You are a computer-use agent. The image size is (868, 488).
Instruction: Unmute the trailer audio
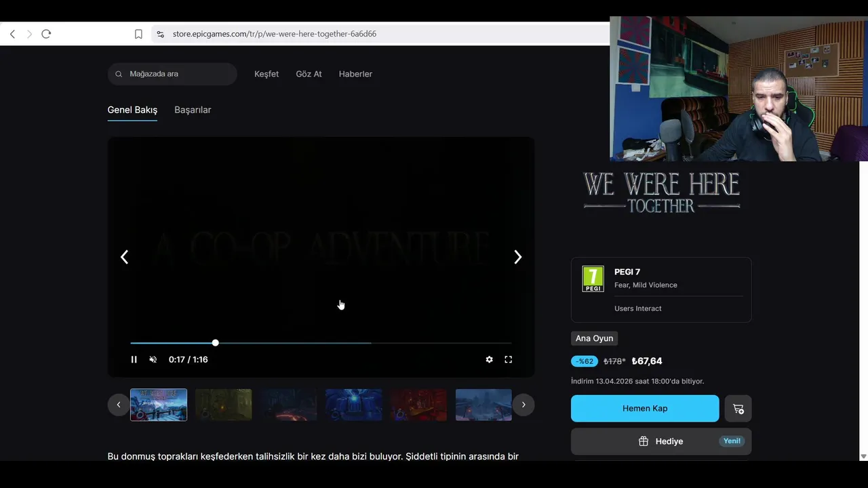(x=153, y=360)
